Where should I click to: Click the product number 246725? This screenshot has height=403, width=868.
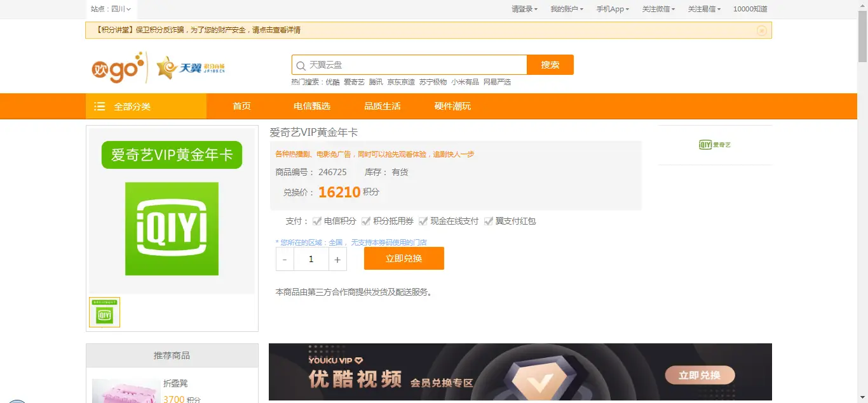333,172
